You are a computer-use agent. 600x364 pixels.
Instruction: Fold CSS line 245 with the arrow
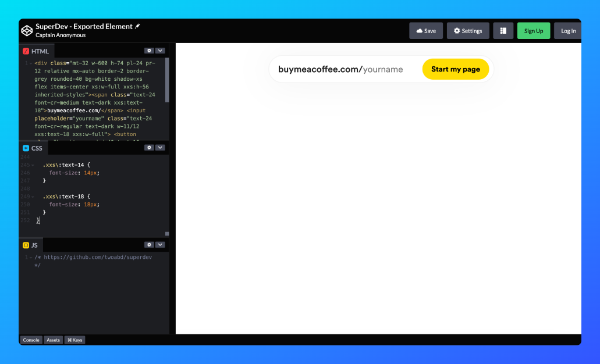tap(33, 165)
